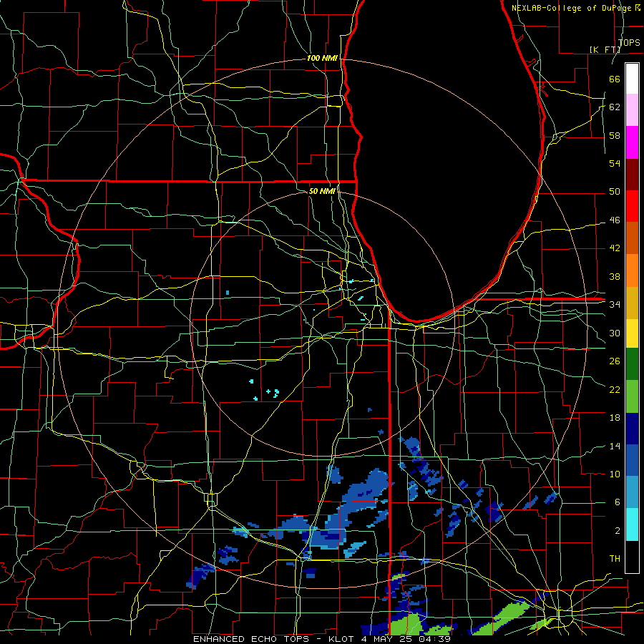Click legend value 50
The height and width of the screenshot is (644, 644).
coord(615,191)
